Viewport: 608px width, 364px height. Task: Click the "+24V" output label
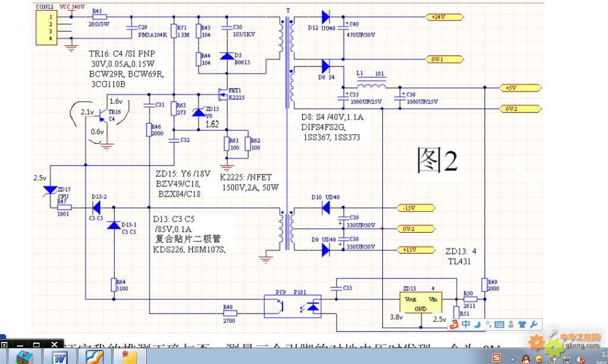tap(444, 17)
